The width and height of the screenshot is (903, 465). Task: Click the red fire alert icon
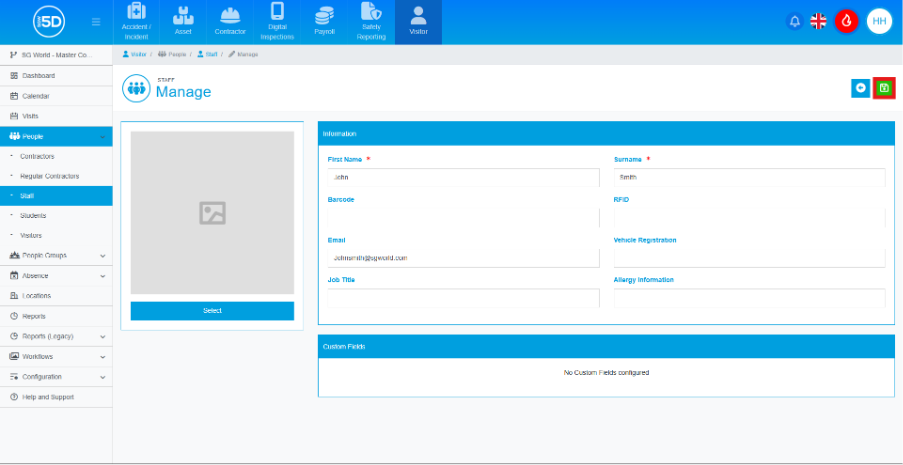[x=847, y=22]
